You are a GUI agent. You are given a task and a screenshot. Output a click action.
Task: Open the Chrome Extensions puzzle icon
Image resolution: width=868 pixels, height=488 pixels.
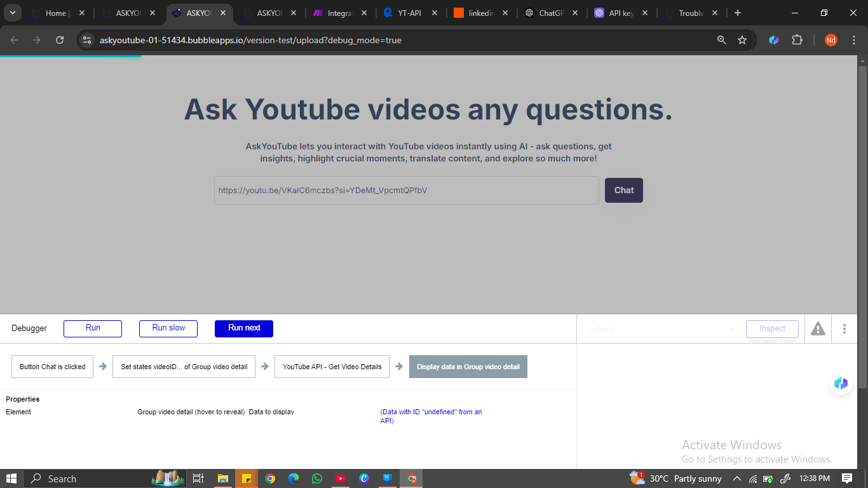797,40
